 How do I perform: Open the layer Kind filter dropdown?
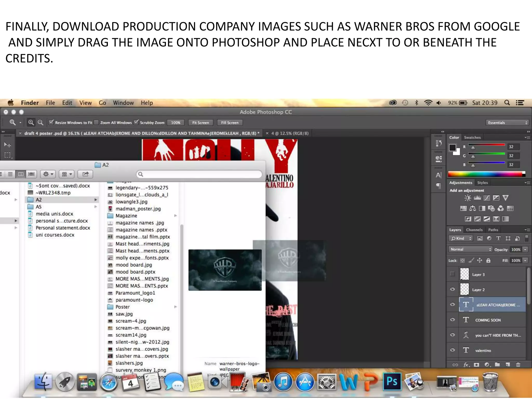coord(461,238)
